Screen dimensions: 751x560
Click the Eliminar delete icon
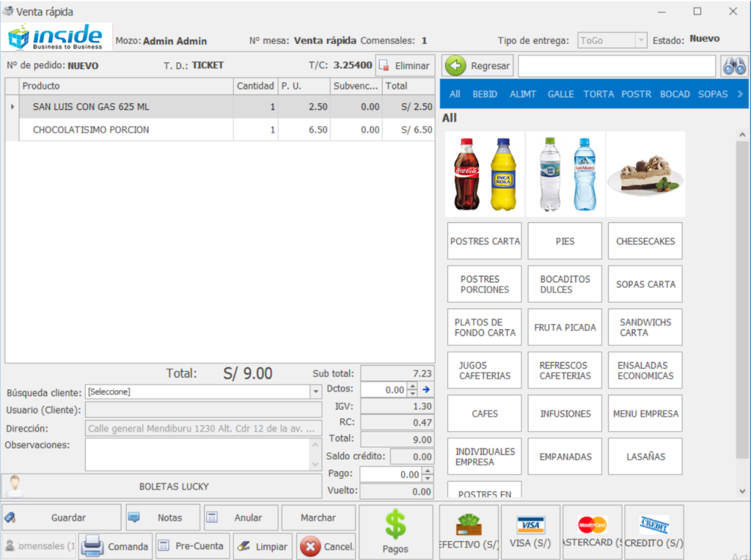[x=383, y=65]
